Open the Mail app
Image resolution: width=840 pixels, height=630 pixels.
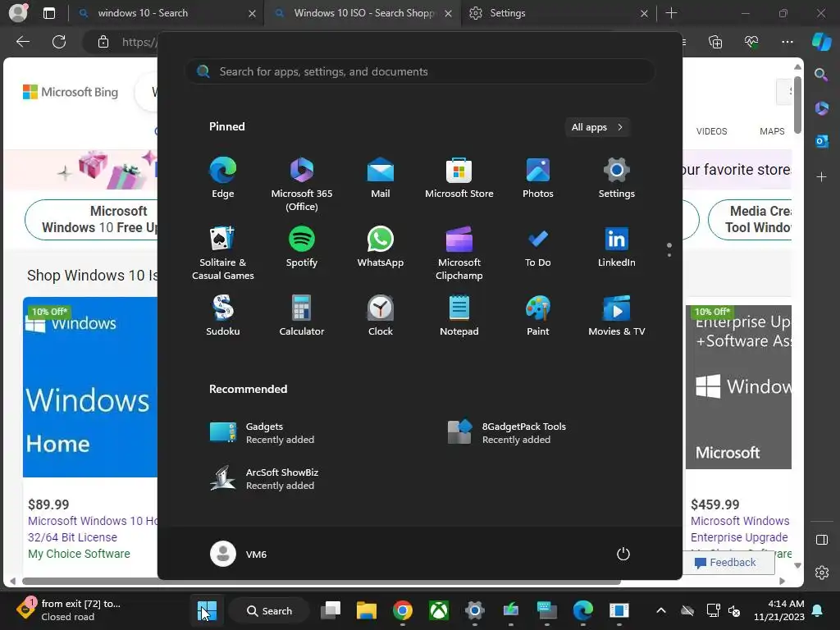pyautogui.click(x=381, y=178)
